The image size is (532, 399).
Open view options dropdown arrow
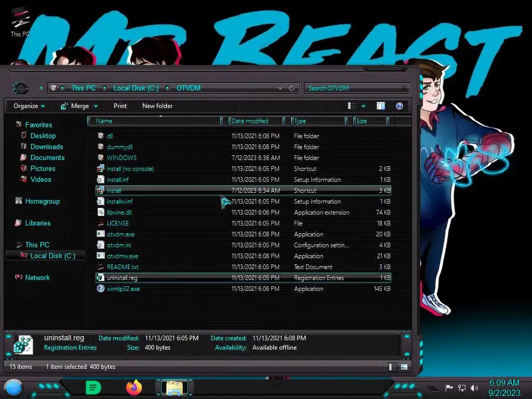[x=363, y=106]
